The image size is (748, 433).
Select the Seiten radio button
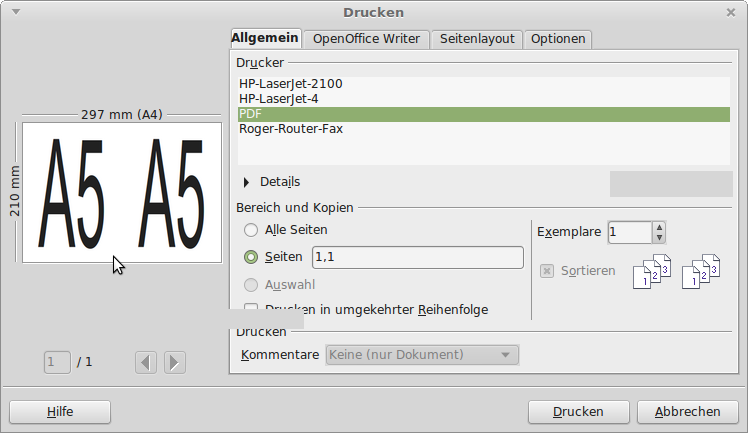click(251, 257)
